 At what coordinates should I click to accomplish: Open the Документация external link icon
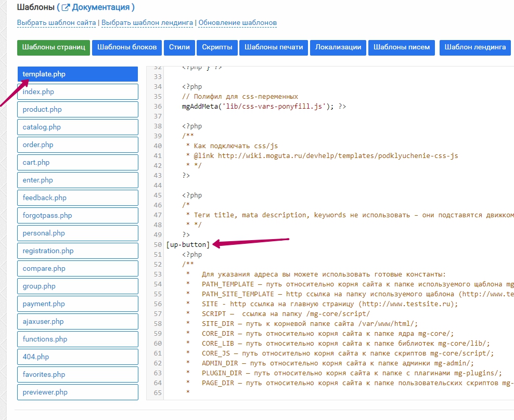click(x=66, y=7)
